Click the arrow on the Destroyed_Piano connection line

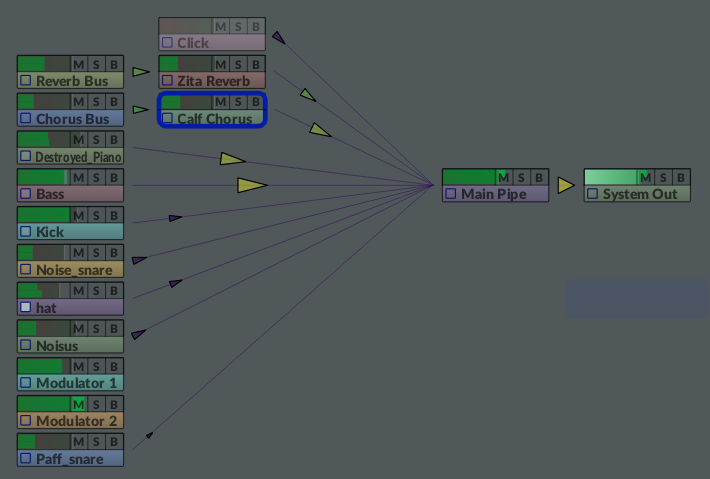[232, 159]
